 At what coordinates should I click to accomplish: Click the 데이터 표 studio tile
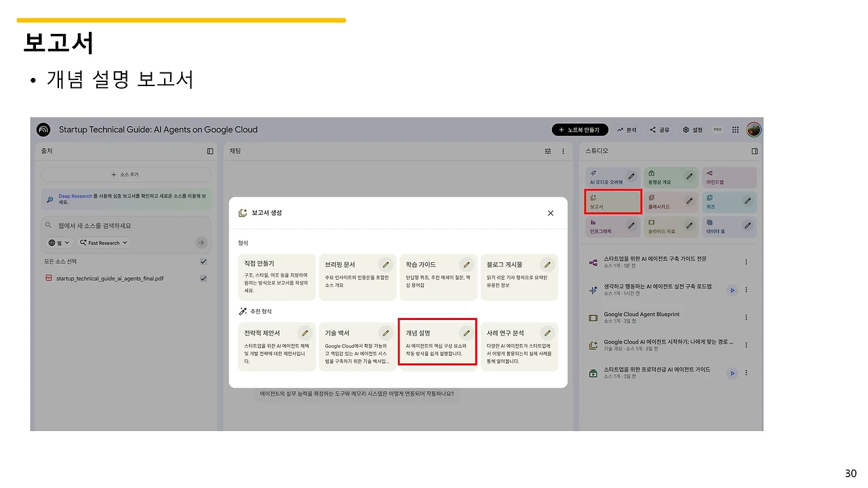coord(729,226)
